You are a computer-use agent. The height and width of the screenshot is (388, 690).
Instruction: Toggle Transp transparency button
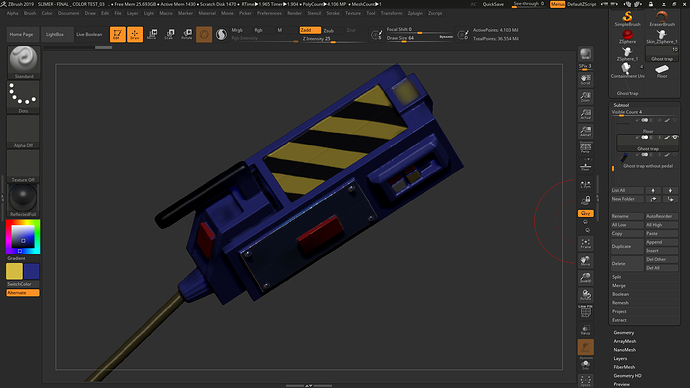point(585,329)
